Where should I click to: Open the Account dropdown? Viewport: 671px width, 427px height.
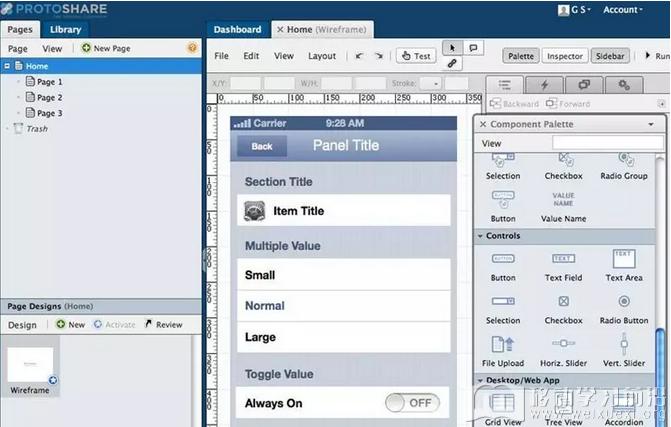click(623, 9)
